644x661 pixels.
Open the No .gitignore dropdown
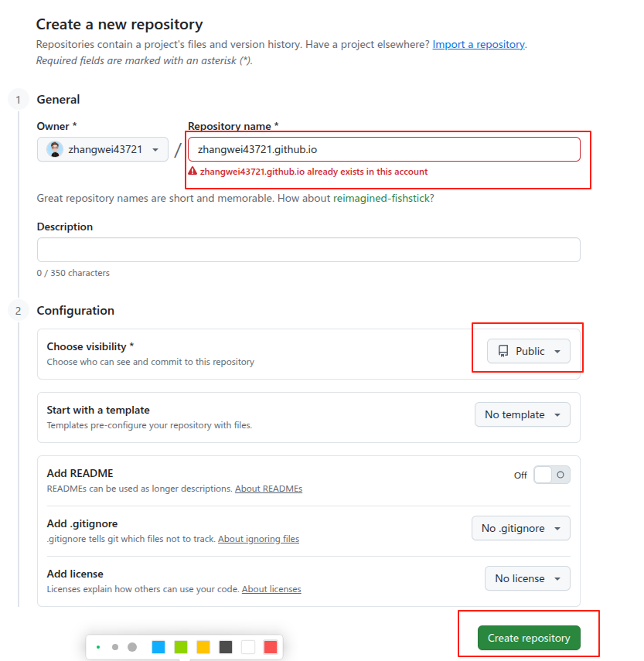coord(520,528)
